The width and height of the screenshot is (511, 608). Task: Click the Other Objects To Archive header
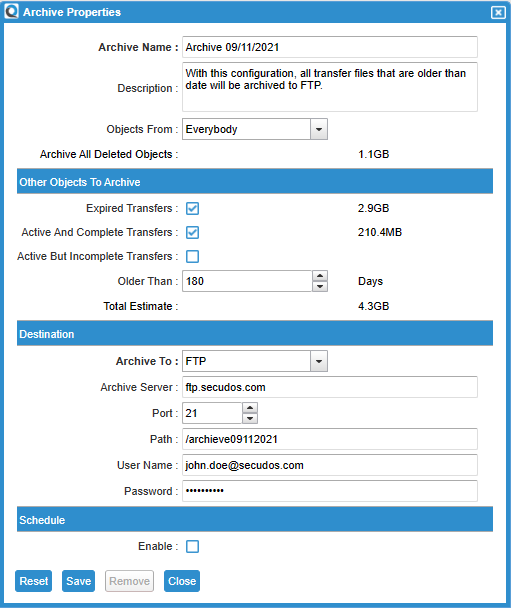[255, 181]
